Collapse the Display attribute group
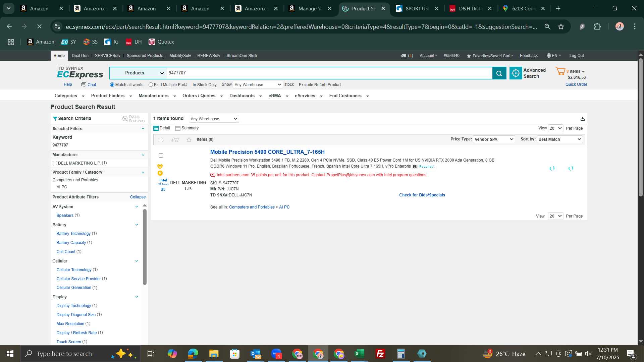644x362 pixels. [137, 297]
